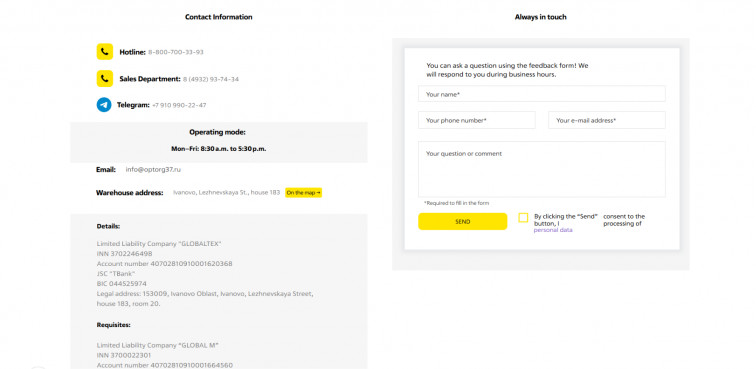Click 'Account number 40702810910001620368'

click(164, 264)
